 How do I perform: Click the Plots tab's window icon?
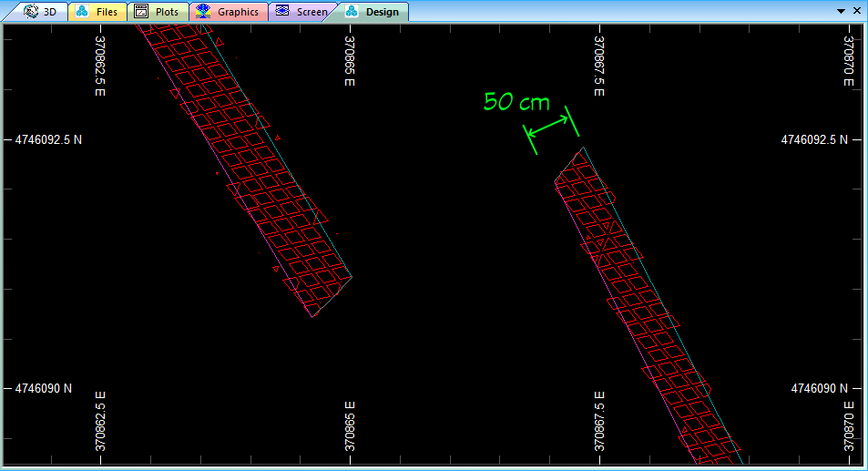click(x=141, y=12)
